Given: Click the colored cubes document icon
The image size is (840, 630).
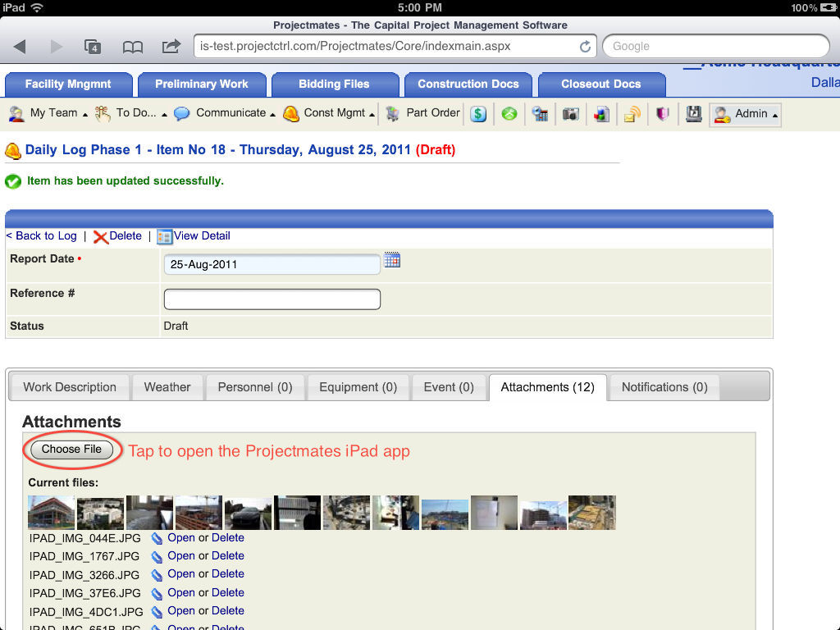Looking at the screenshot, I should (601, 113).
